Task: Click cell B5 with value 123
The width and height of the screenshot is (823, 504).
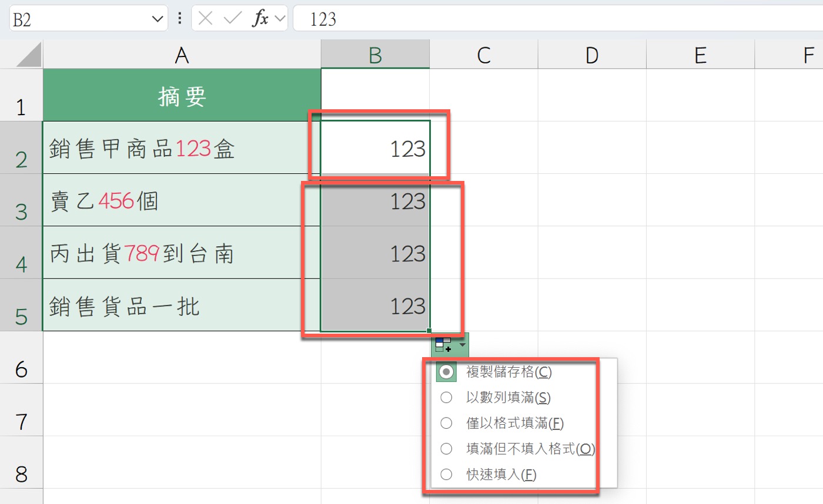Action: 375,305
